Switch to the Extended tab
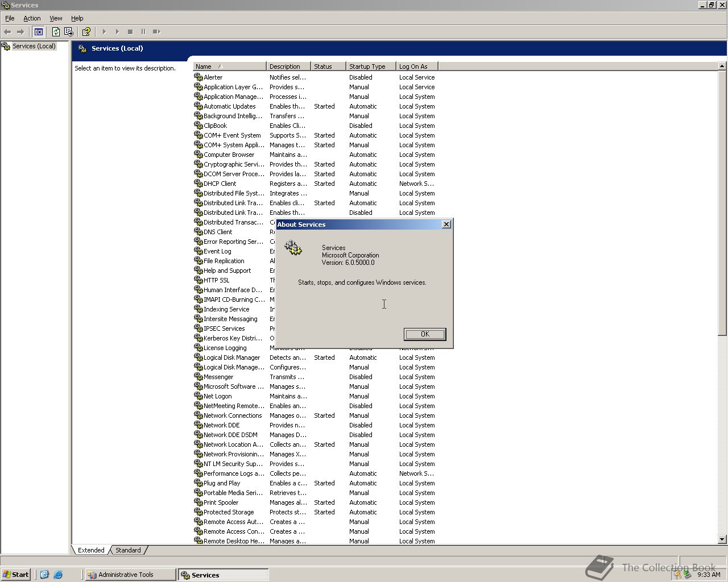Screen dimensions: 728x582 click(x=91, y=550)
